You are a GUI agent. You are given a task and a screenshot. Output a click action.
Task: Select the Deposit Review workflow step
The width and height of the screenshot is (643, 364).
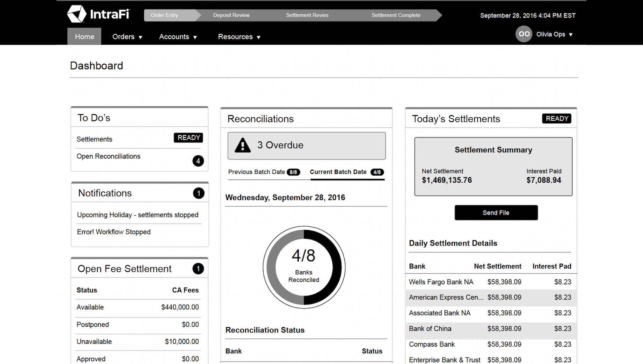click(x=231, y=15)
